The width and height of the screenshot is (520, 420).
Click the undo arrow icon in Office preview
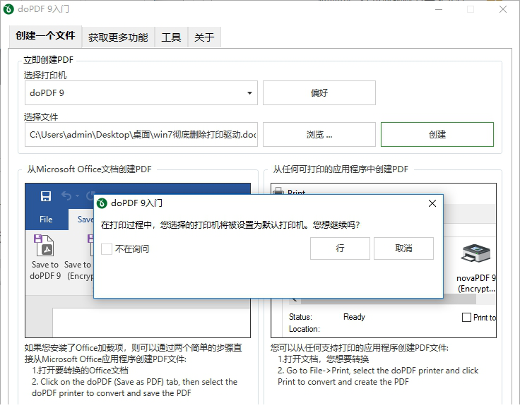click(x=66, y=196)
